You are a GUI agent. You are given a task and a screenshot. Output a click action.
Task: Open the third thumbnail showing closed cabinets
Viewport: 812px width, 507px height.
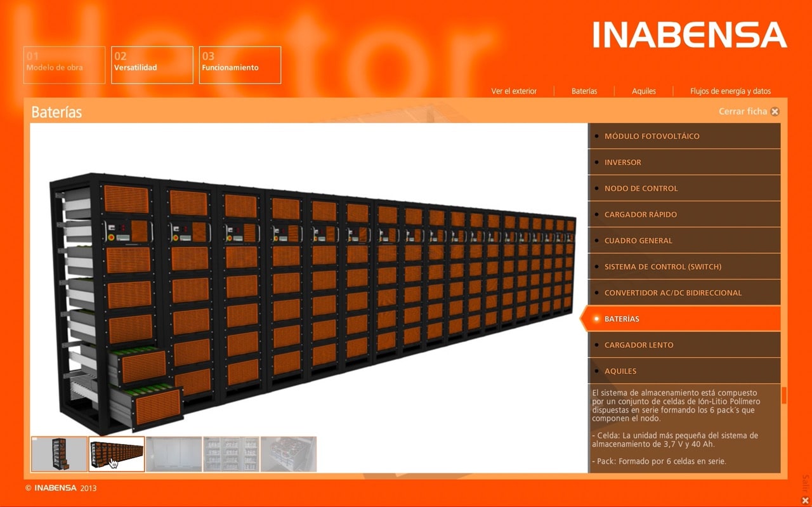coord(174,454)
